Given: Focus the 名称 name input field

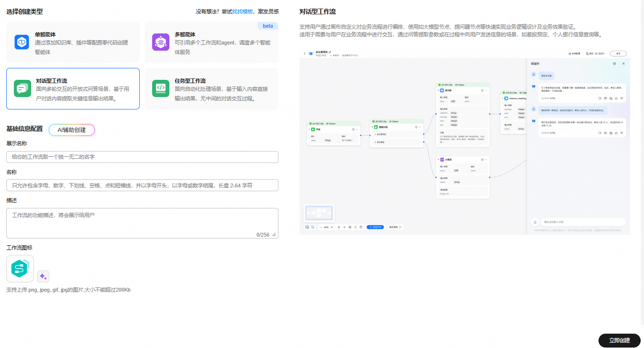Looking at the screenshot, I should (x=142, y=185).
